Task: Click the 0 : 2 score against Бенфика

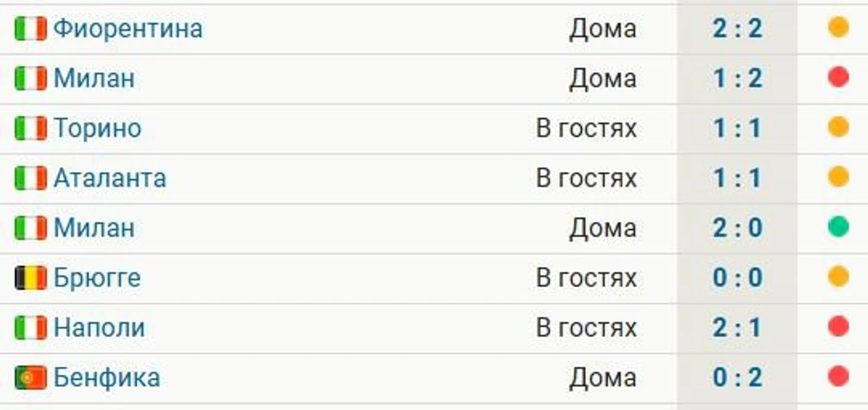Action: pos(737,378)
